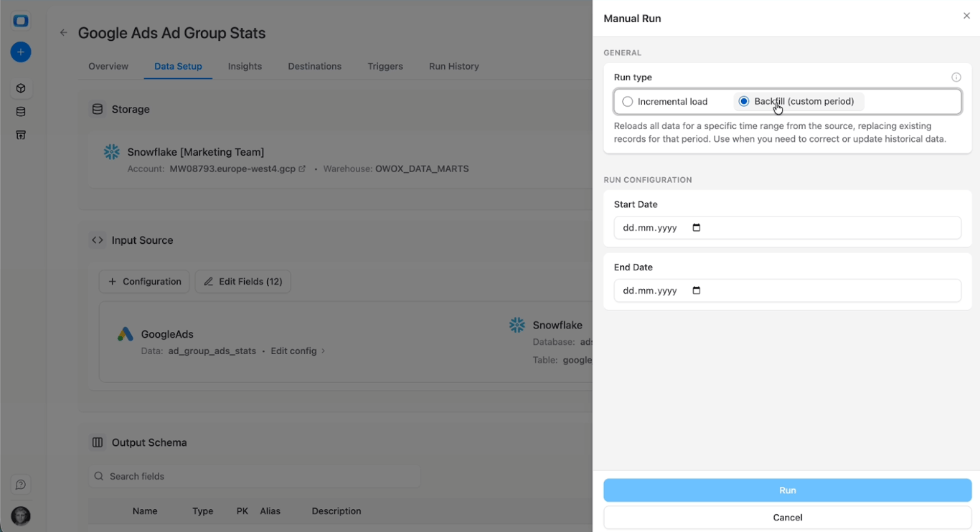Close the Manual Run panel
Screen dimensions: 980x532
966,16
